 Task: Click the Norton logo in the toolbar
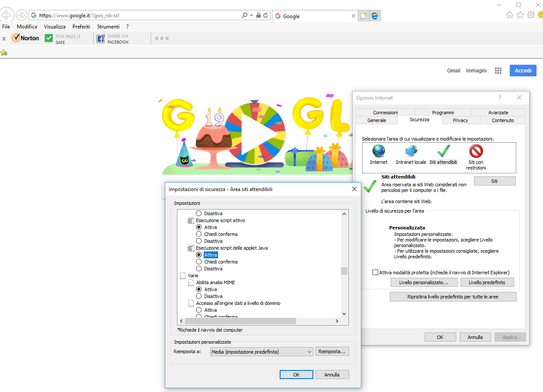click(x=25, y=38)
